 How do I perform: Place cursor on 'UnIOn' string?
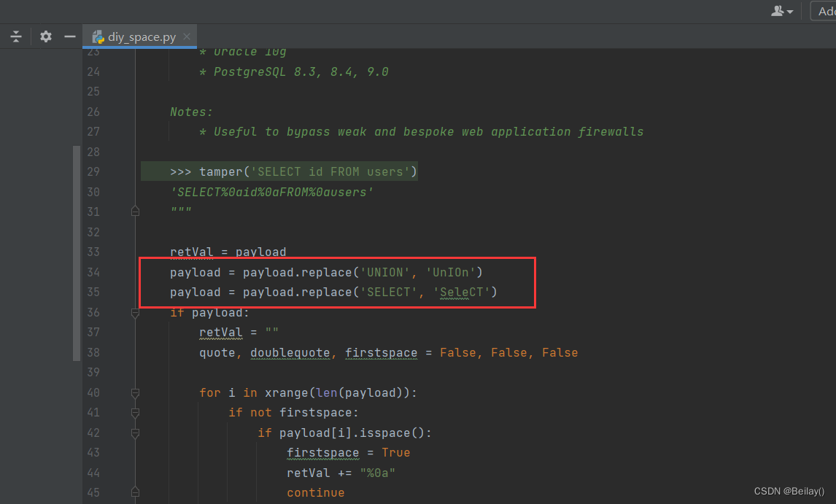click(x=451, y=273)
